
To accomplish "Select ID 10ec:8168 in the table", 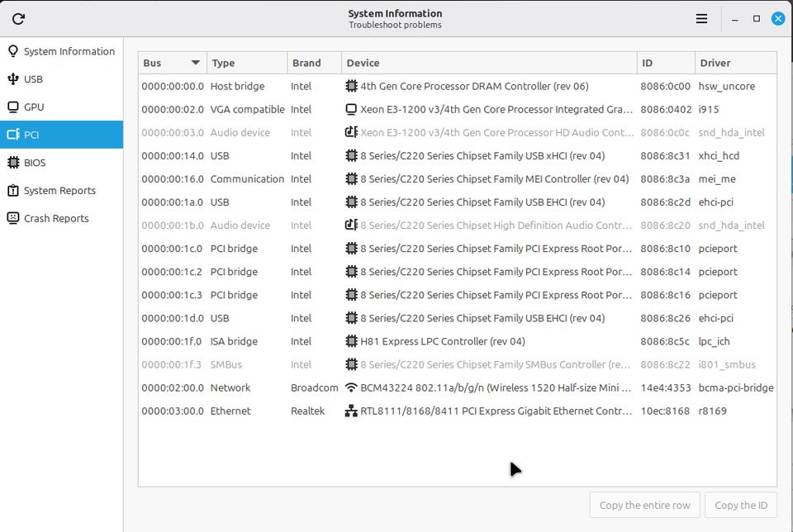I will pyautogui.click(x=664, y=411).
